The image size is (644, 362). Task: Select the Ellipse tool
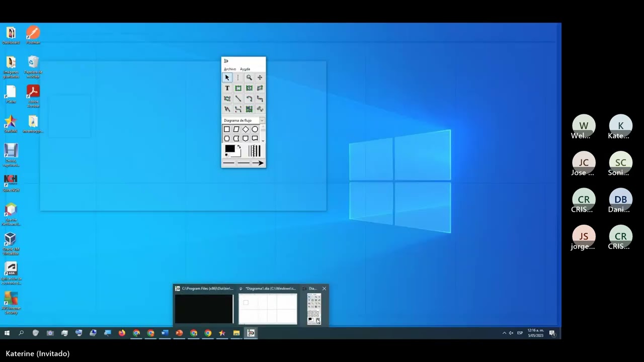(249, 88)
